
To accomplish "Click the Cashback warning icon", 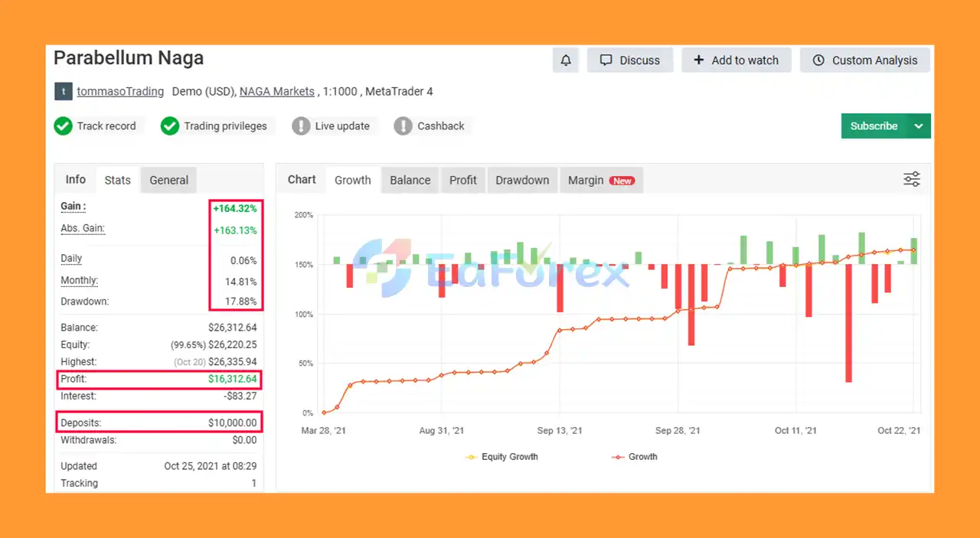I will (403, 126).
